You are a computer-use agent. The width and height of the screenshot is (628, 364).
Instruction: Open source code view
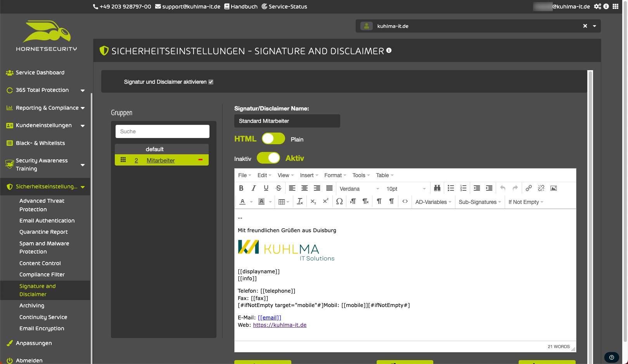point(405,202)
